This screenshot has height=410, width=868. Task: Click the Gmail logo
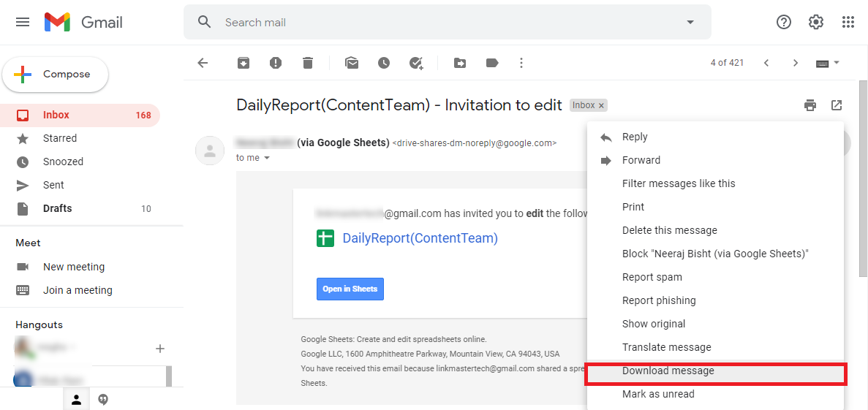[x=83, y=22]
